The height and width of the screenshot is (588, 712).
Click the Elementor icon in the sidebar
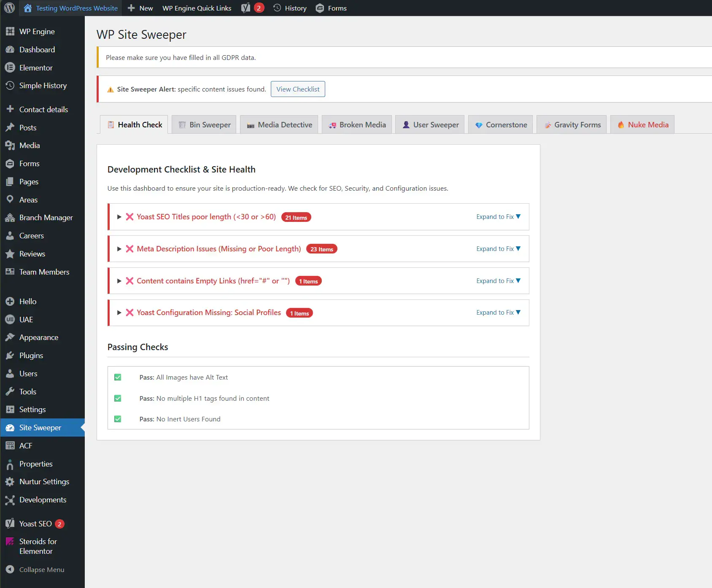point(10,67)
